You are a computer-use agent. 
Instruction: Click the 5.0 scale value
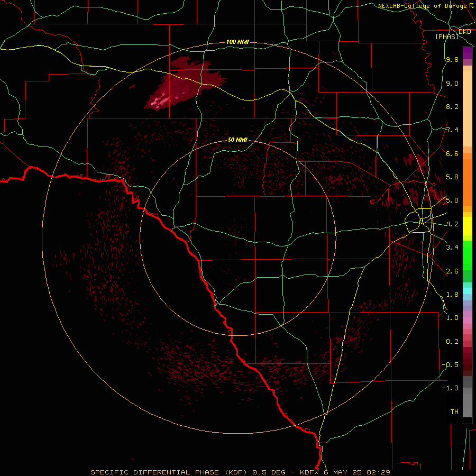pyautogui.click(x=452, y=200)
